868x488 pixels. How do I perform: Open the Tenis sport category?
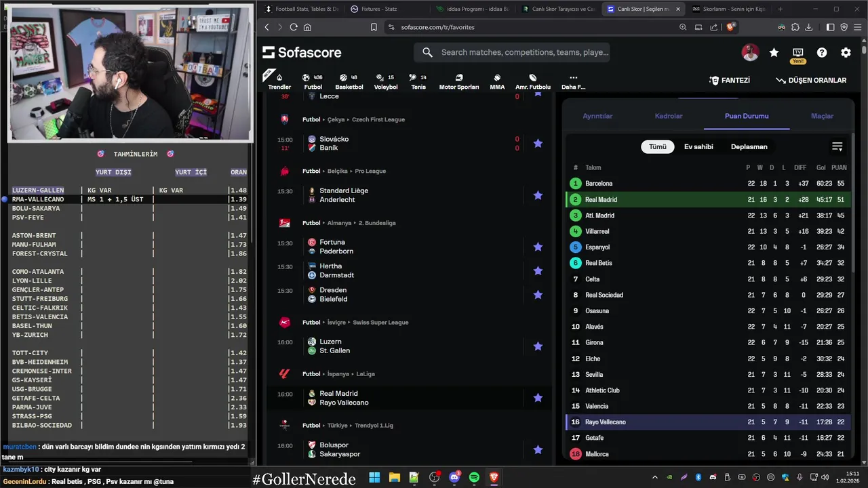coord(418,81)
